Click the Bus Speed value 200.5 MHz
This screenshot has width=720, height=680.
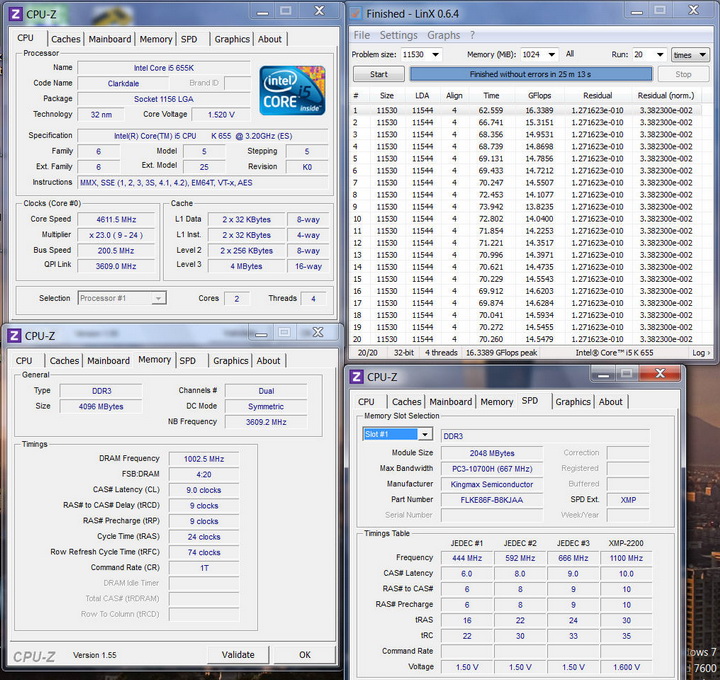coord(116,251)
